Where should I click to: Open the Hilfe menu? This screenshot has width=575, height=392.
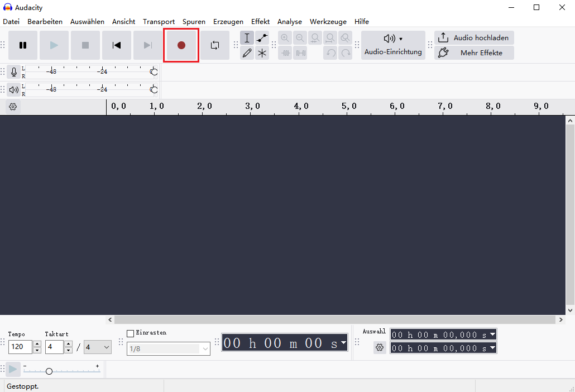tap(362, 22)
